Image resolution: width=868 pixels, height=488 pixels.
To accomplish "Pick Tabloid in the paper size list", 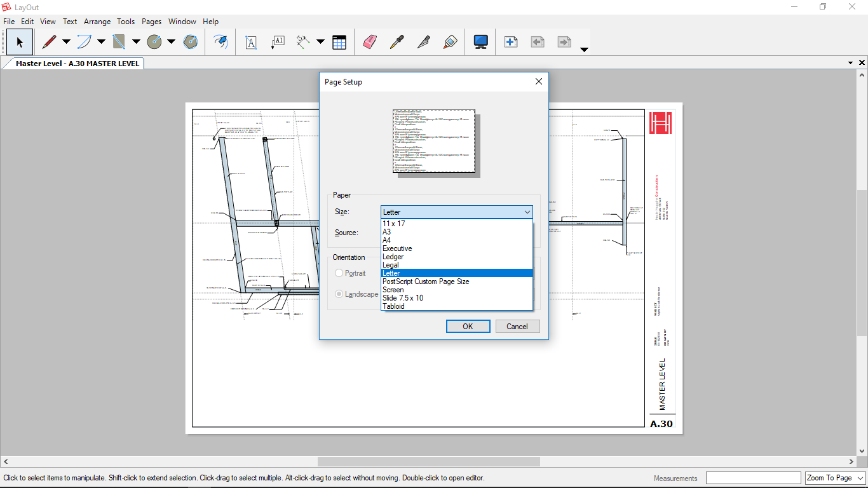I will 393,306.
